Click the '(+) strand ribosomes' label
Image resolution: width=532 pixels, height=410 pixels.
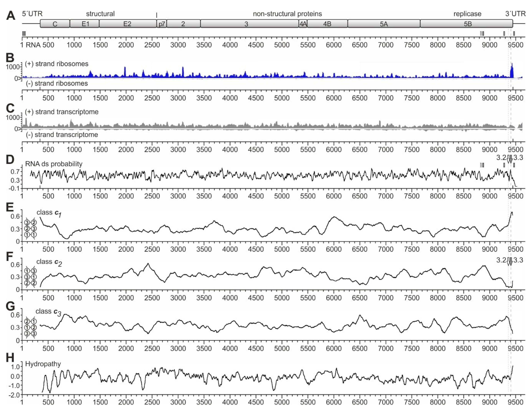(57, 64)
